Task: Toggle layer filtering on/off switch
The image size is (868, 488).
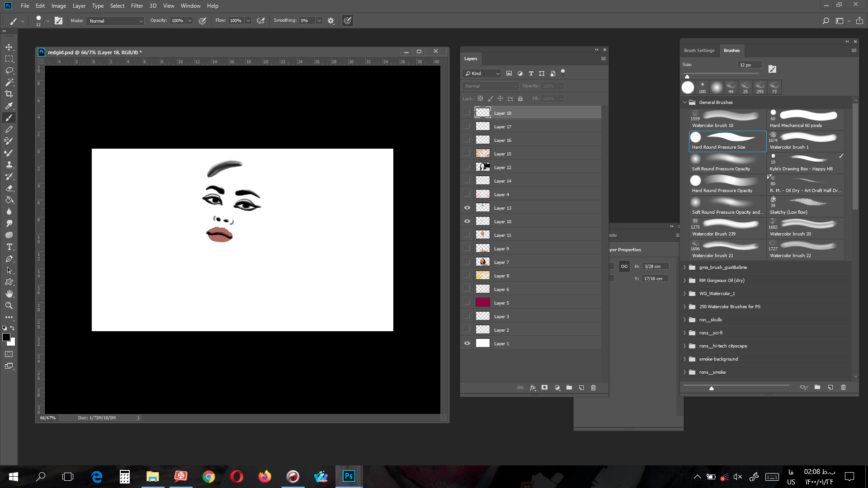Action: point(563,72)
